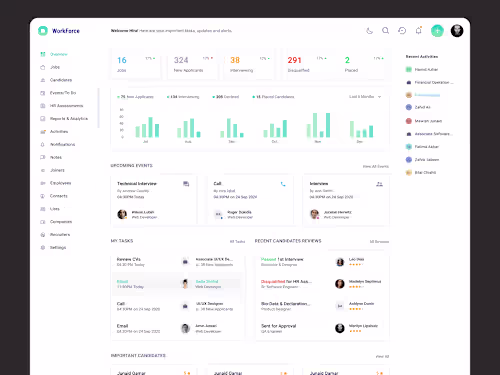The height and width of the screenshot is (375, 500).
Task: Click the View All Events link
Action: pyautogui.click(x=376, y=166)
